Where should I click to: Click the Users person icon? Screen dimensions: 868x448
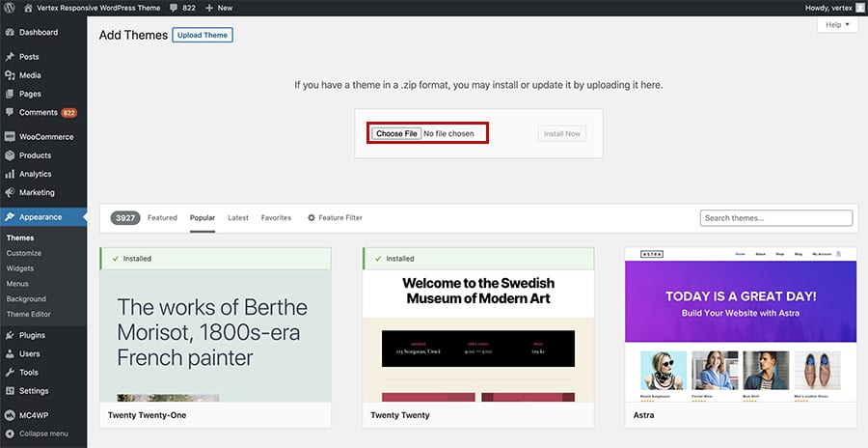coord(10,353)
